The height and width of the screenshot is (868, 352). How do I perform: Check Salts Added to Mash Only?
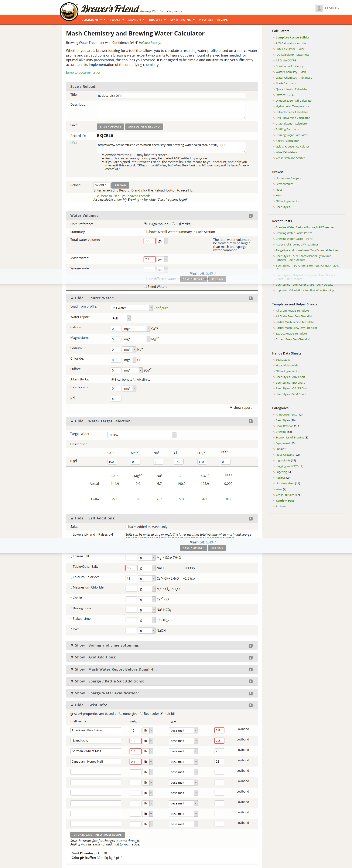click(x=127, y=526)
